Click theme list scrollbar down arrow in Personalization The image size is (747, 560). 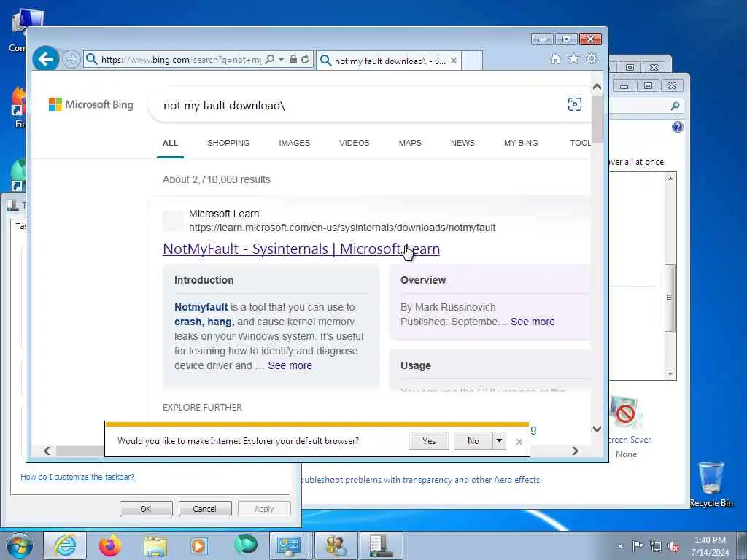click(670, 374)
